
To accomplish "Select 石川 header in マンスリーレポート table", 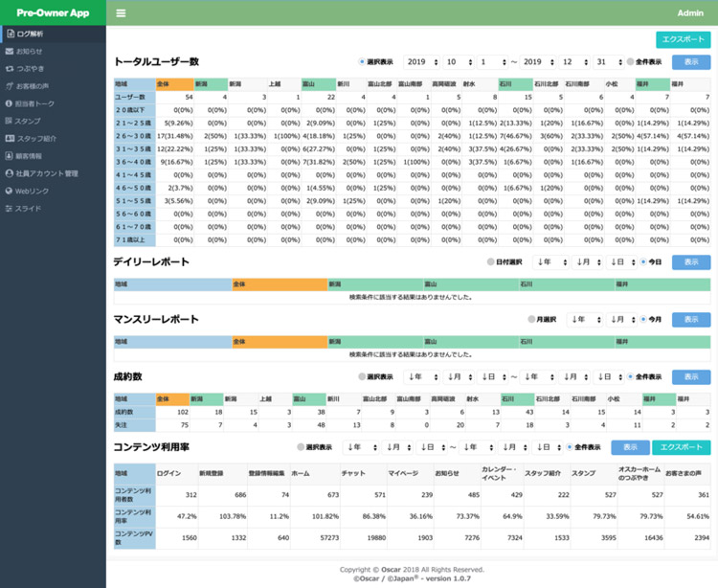I will 567,342.
